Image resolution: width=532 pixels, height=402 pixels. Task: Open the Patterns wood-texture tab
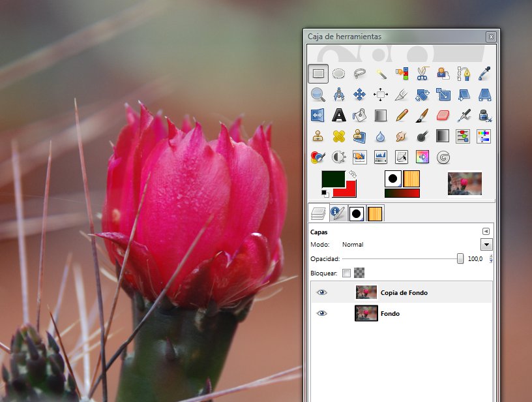coord(376,213)
